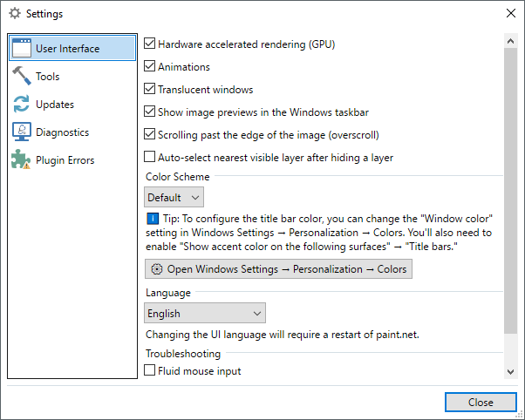This screenshot has height=420, width=525.
Task: Click Open Windows Settings Personalization Colors button
Action: coord(278,268)
